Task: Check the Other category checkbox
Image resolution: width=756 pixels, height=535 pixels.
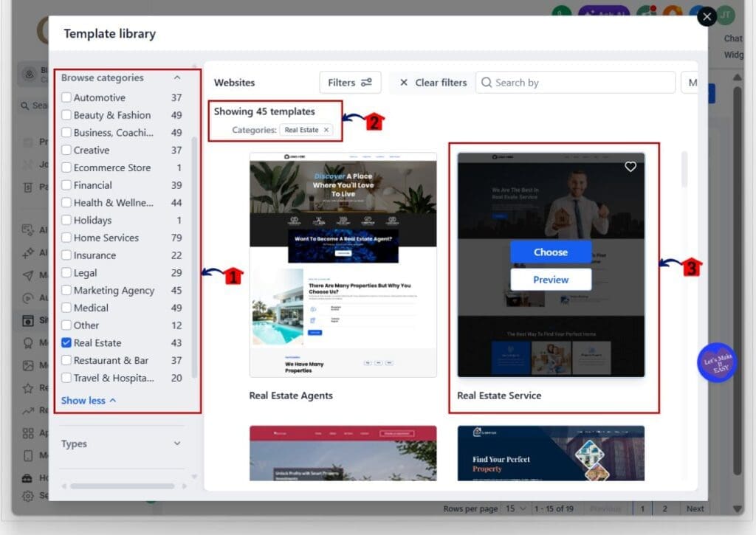Action: tap(66, 325)
